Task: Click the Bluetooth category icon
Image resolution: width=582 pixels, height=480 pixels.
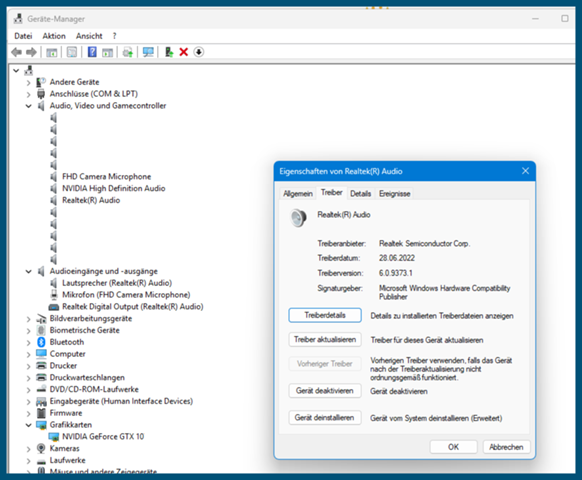Action: click(41, 342)
